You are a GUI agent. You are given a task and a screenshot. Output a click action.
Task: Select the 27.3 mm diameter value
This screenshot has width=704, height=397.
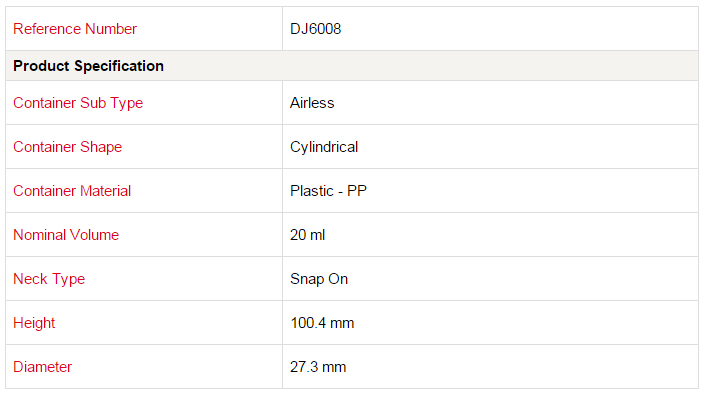tap(318, 367)
